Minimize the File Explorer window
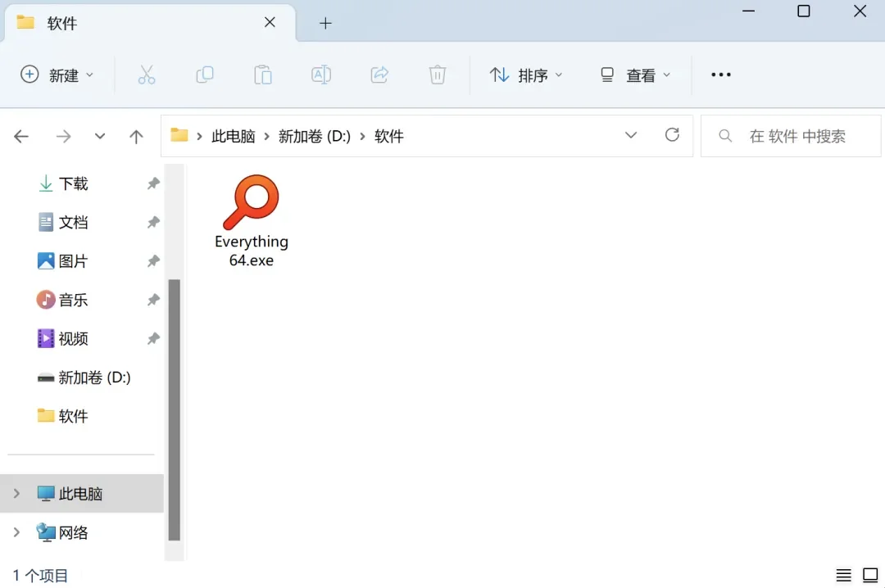 (x=748, y=11)
